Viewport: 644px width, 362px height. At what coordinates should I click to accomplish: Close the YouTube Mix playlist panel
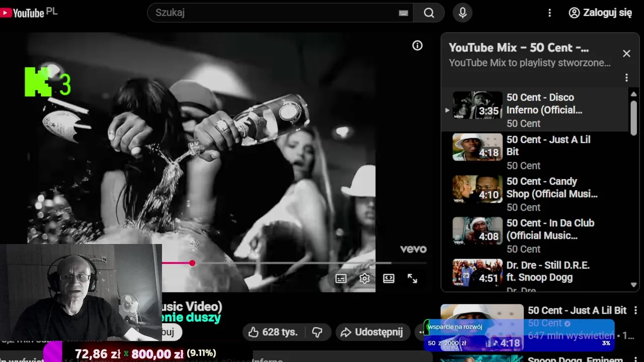pyautogui.click(x=626, y=53)
